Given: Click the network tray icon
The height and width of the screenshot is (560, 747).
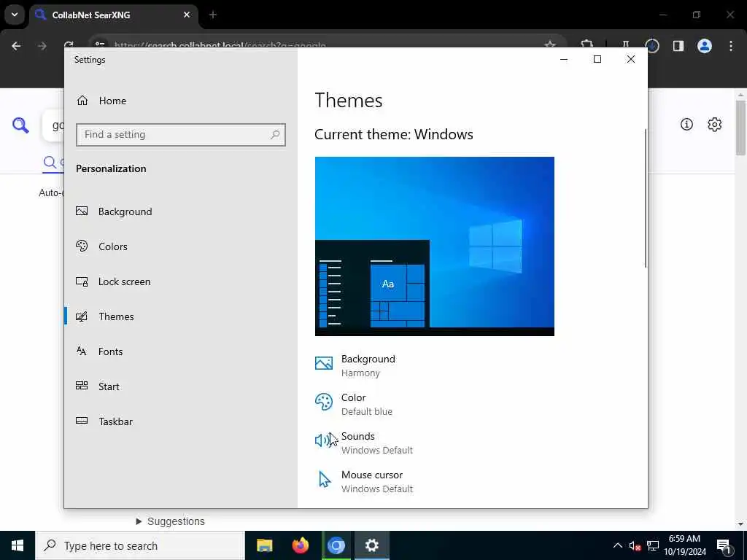Looking at the screenshot, I should tap(653, 545).
